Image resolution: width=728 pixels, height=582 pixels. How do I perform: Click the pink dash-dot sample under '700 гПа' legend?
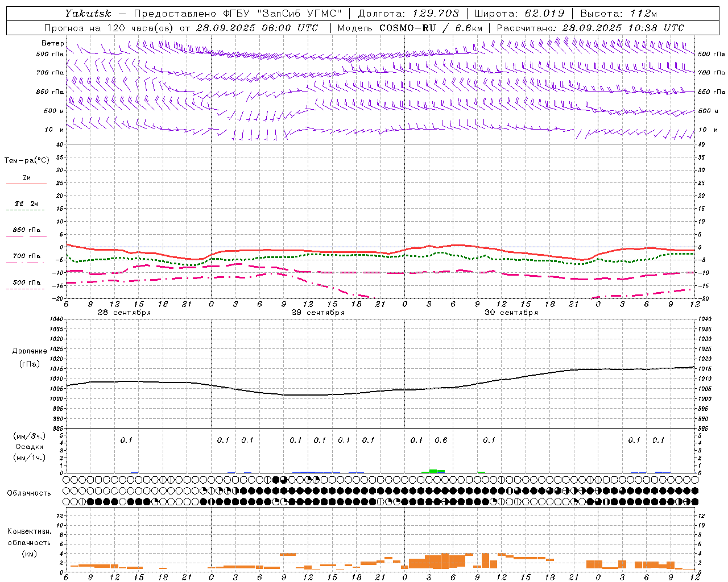tap(25, 263)
